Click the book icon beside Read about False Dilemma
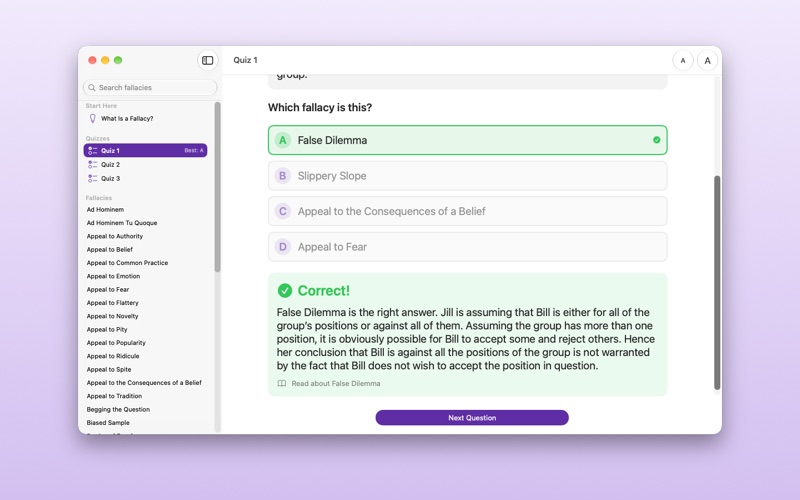The width and height of the screenshot is (800, 500). point(282,383)
